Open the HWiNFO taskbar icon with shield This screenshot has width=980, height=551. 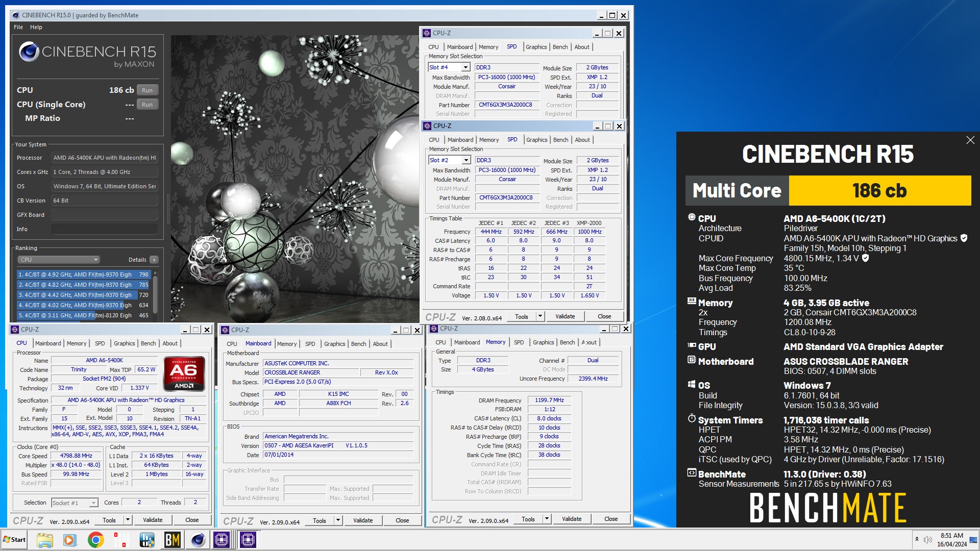coord(147,539)
